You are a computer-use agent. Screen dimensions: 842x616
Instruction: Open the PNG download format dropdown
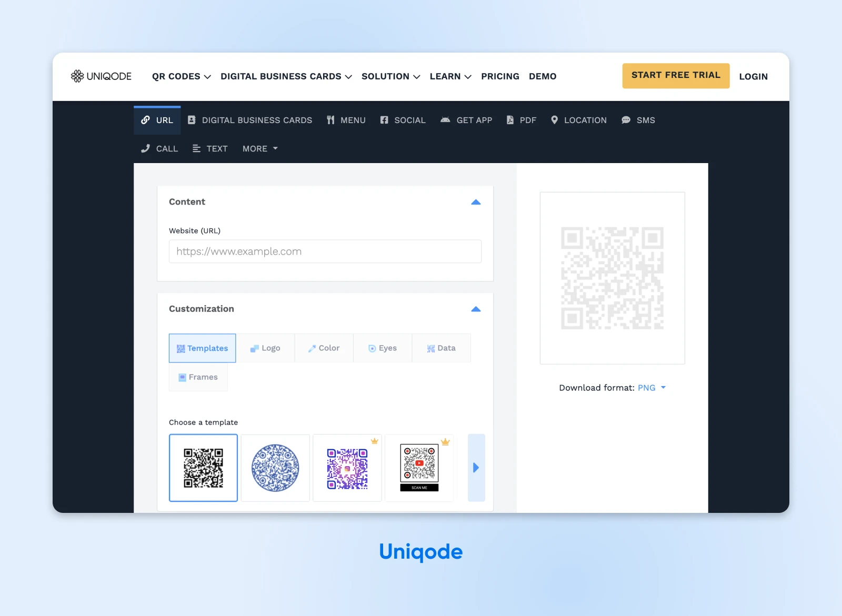click(651, 388)
